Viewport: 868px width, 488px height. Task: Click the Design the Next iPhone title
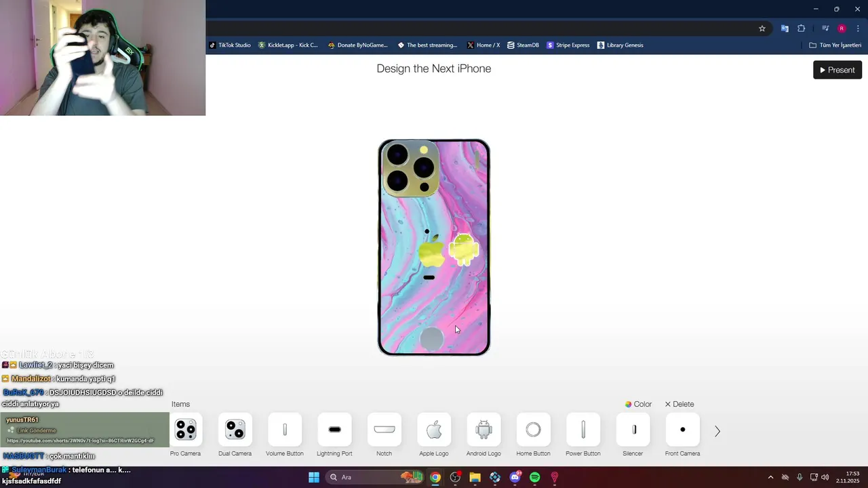pos(434,68)
